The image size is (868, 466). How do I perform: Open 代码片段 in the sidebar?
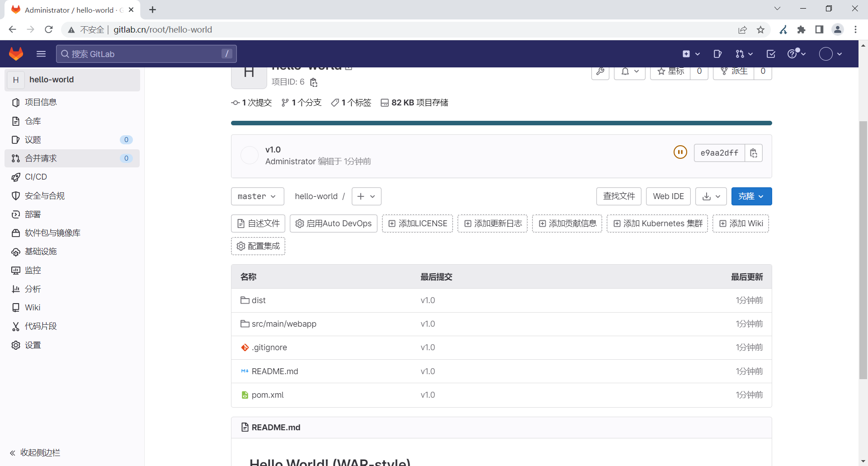72,326
